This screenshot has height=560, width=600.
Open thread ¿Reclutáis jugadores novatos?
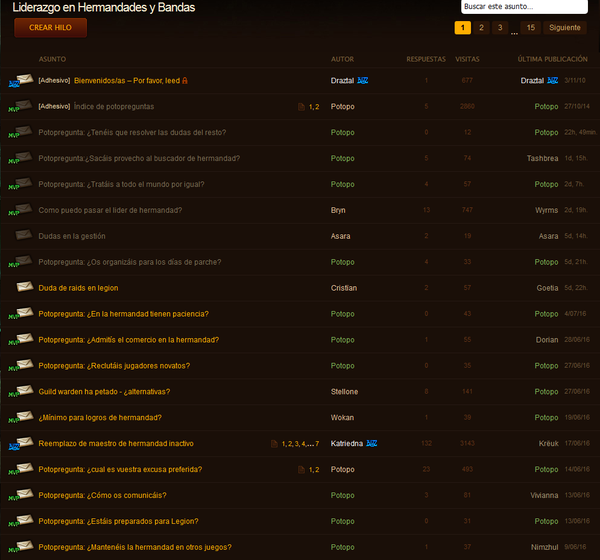coord(114,366)
